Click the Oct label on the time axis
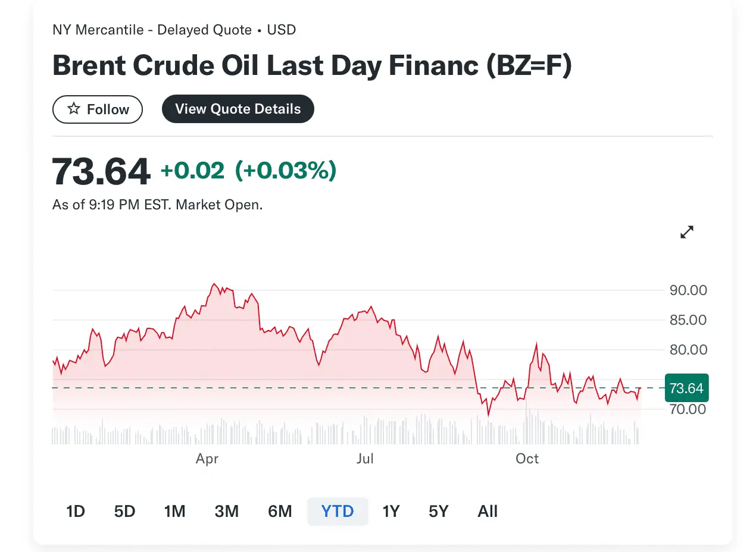 click(x=527, y=459)
